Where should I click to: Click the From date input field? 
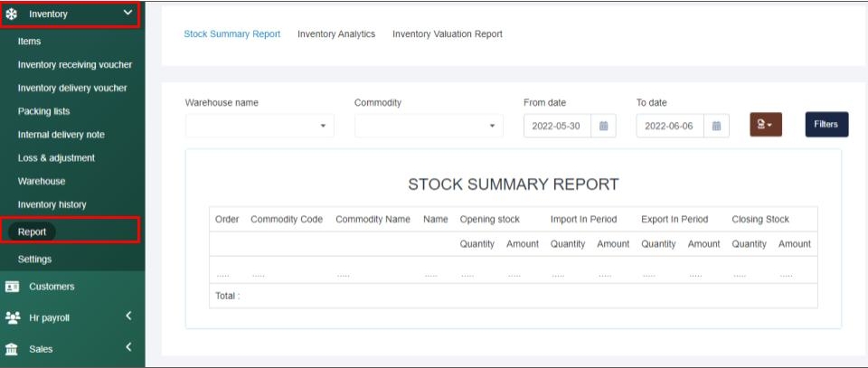[557, 126]
